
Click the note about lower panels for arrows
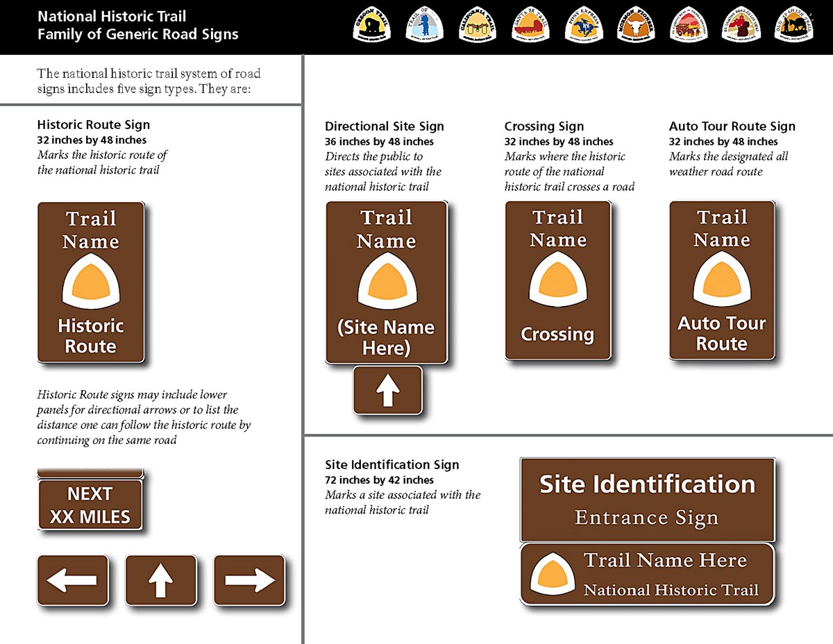click(144, 418)
